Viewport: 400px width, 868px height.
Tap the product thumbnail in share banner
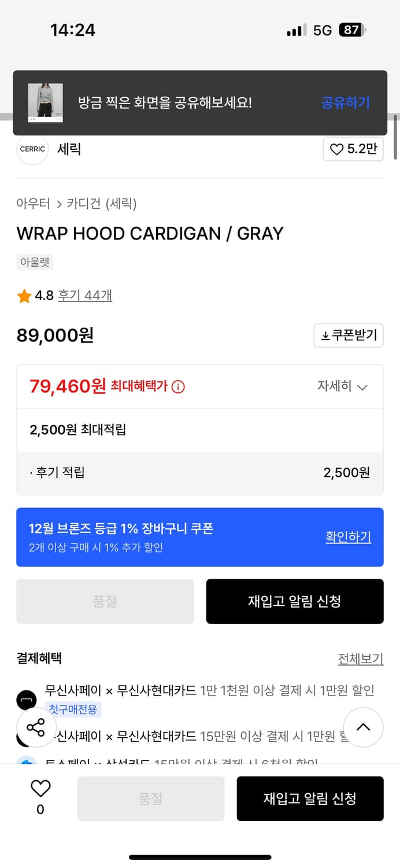(x=46, y=102)
